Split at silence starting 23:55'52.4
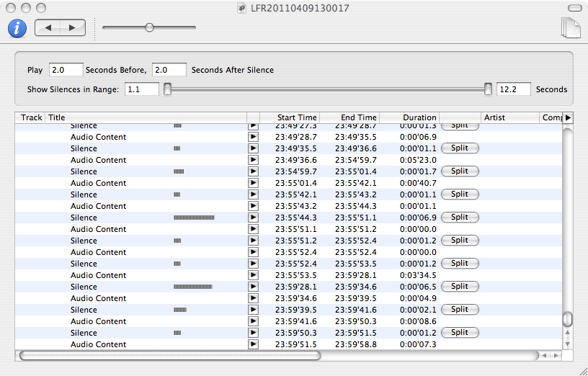 click(x=460, y=264)
